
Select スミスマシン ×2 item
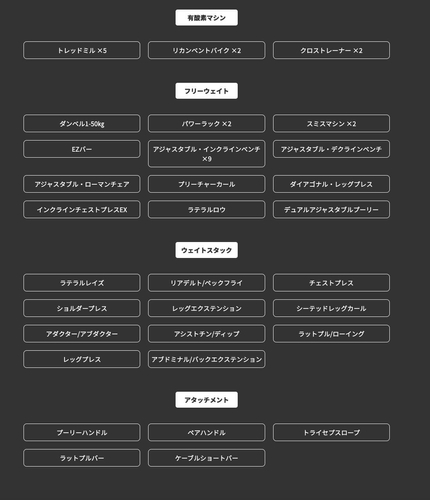pyautogui.click(x=331, y=124)
